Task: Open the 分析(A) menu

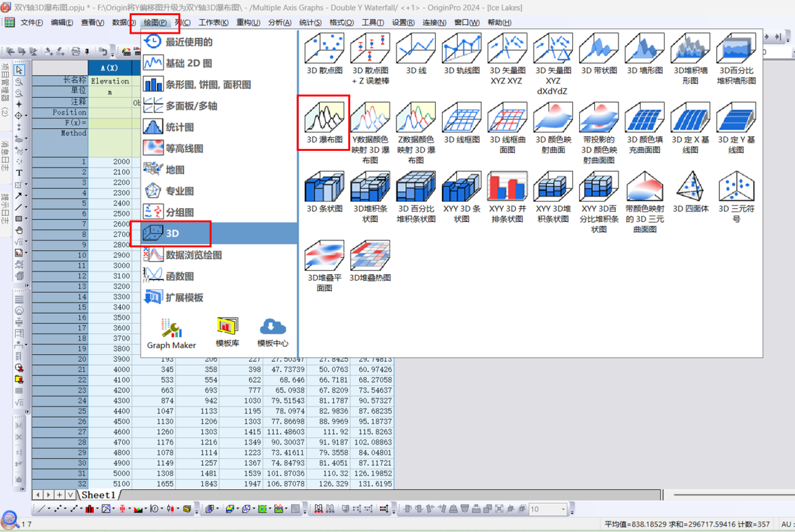Action: pos(279,23)
